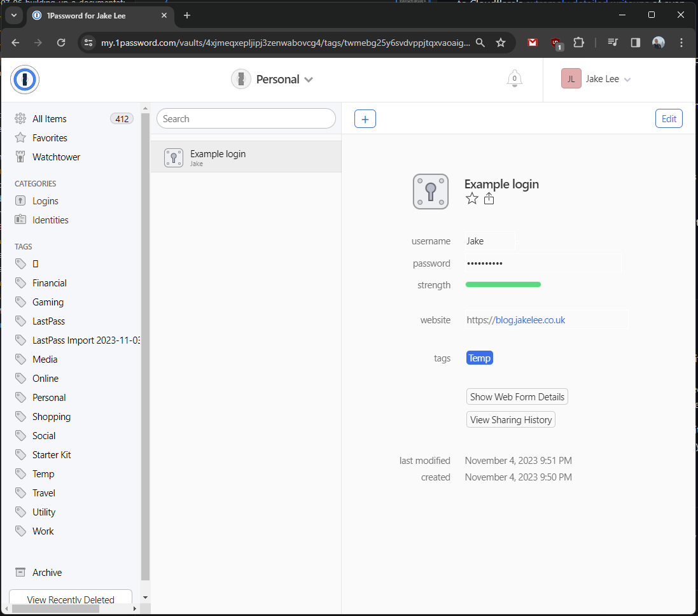Select the Social tag

pos(44,436)
